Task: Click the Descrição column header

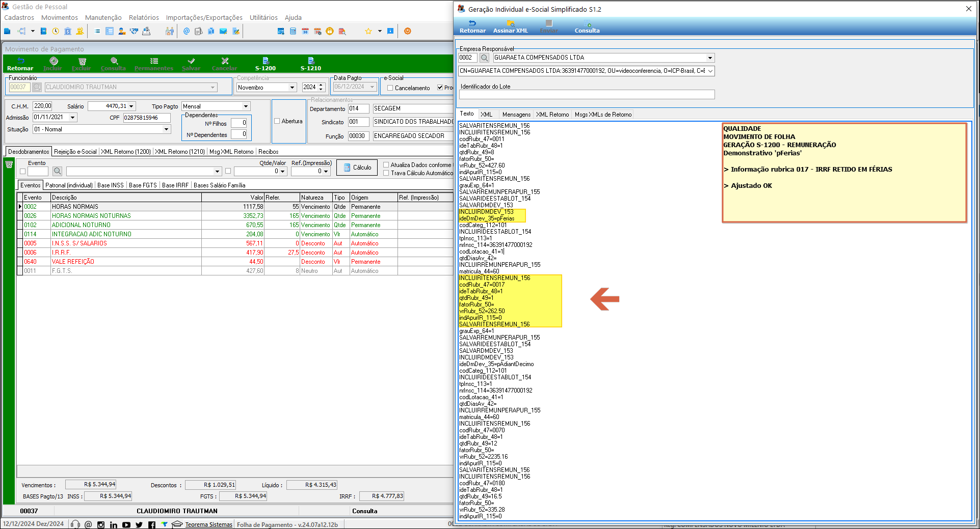Action: pyautogui.click(x=125, y=198)
